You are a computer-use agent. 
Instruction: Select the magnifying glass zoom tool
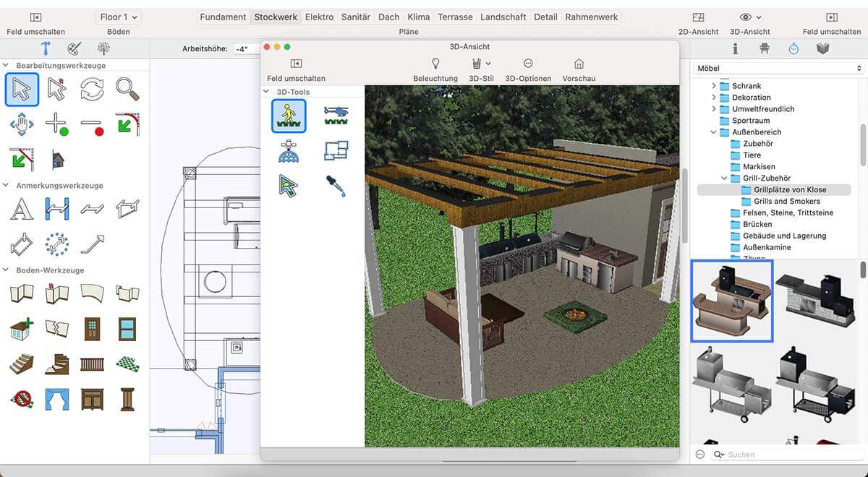(x=127, y=90)
